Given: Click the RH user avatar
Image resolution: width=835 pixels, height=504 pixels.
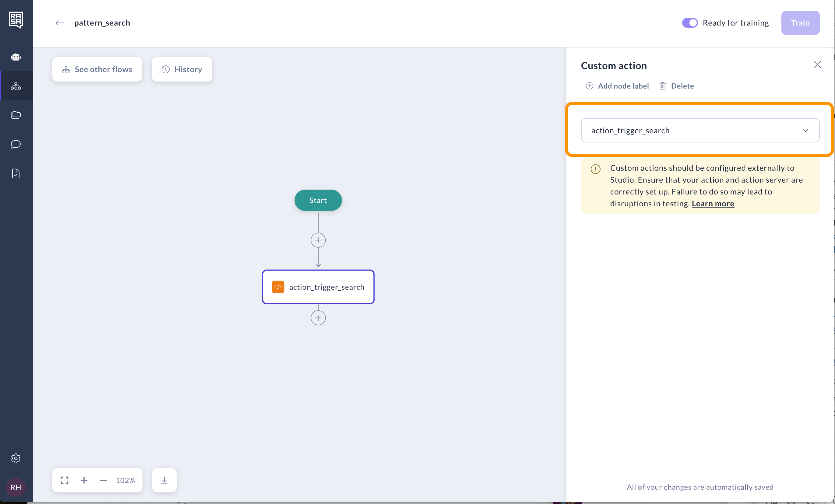Looking at the screenshot, I should 15,488.
